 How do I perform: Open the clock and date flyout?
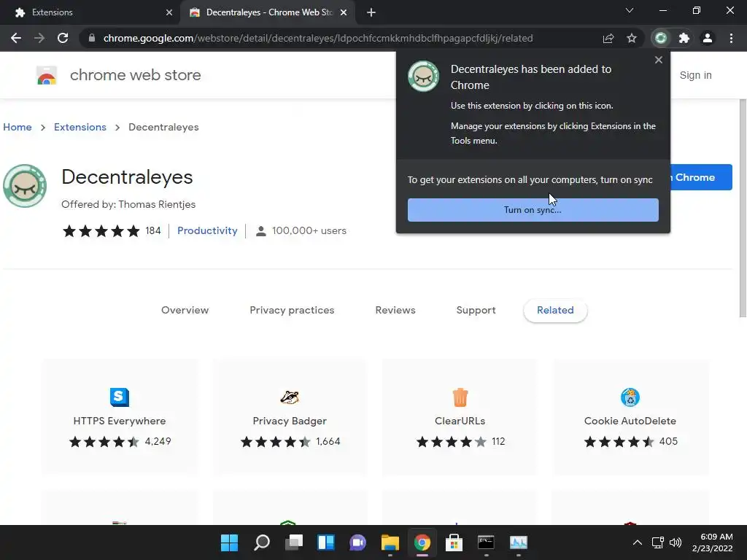[x=712, y=542]
